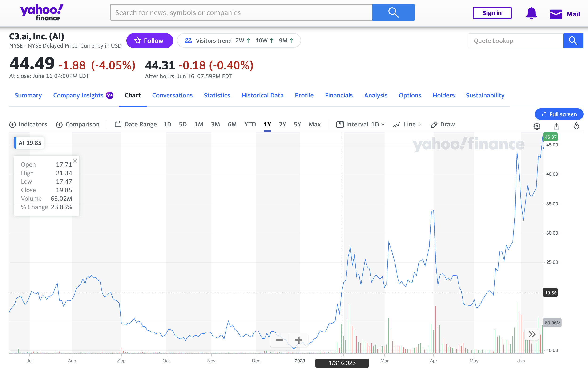Open the Conversations tab
The height and width of the screenshot is (373, 588).
[x=172, y=95]
